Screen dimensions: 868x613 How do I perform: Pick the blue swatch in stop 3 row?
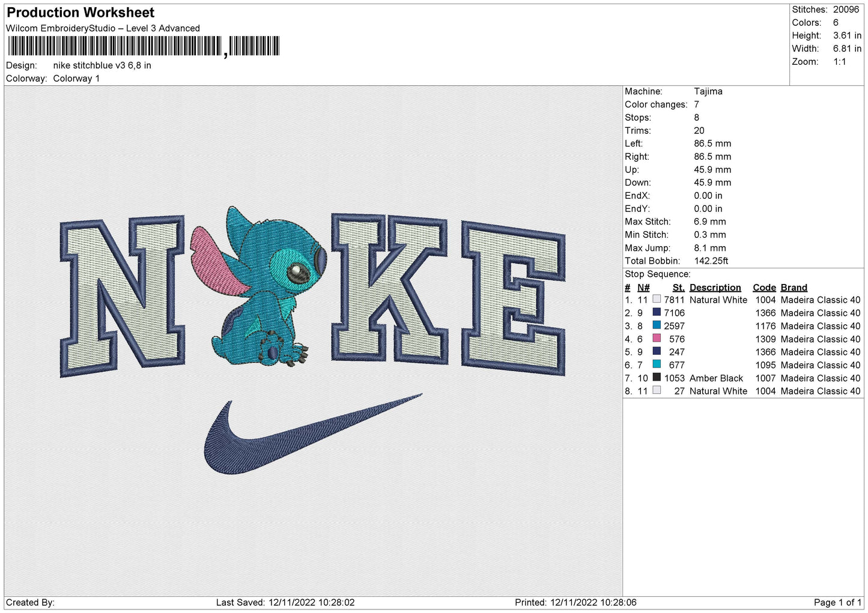pos(657,325)
